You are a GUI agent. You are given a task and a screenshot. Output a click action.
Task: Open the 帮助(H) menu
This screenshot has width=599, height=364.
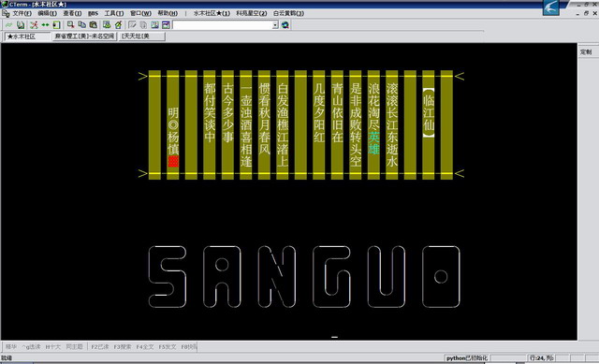pyautogui.click(x=168, y=13)
